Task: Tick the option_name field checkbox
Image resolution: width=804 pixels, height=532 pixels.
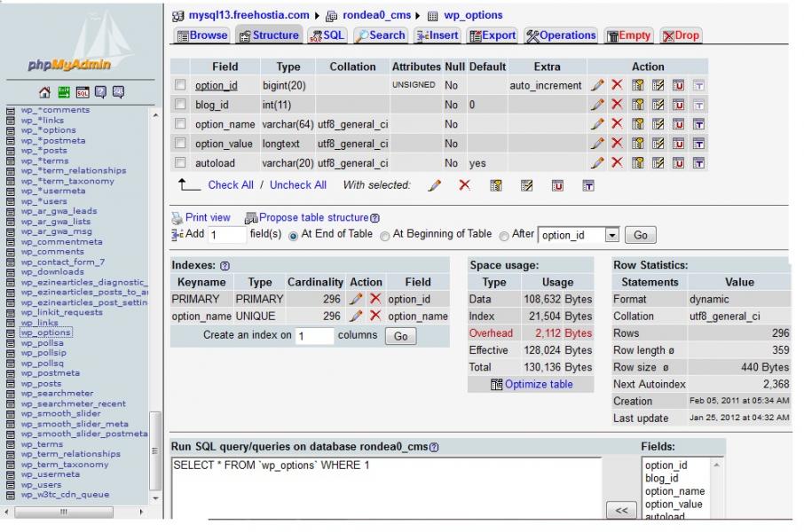Action: [x=180, y=123]
